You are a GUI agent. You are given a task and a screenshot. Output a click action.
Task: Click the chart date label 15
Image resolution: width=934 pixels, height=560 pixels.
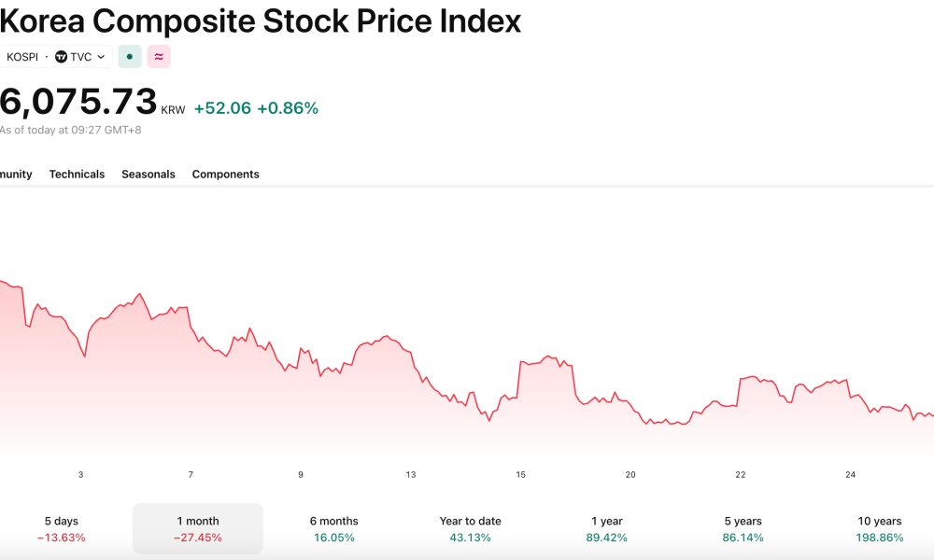pyautogui.click(x=520, y=474)
